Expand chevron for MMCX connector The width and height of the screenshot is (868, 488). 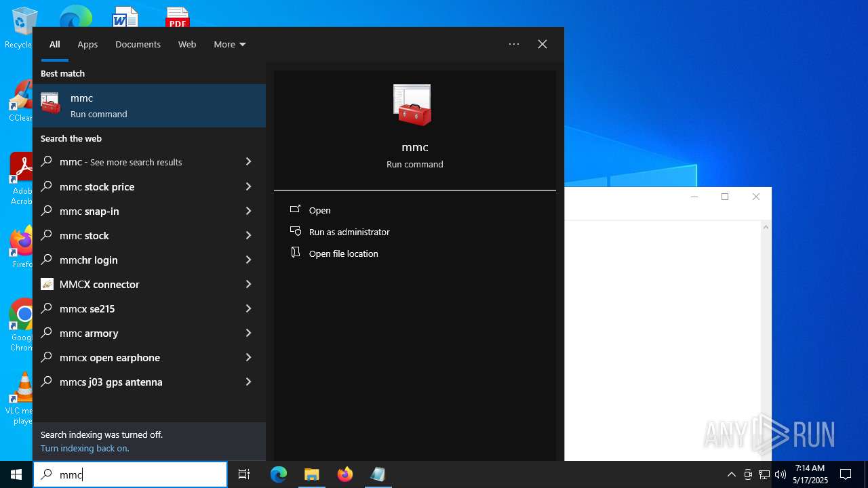(248, 284)
